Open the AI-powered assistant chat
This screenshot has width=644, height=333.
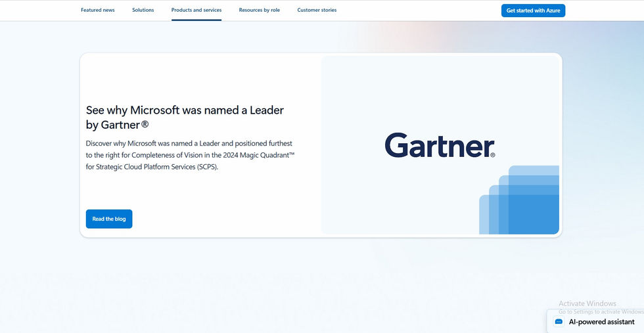[x=596, y=321]
